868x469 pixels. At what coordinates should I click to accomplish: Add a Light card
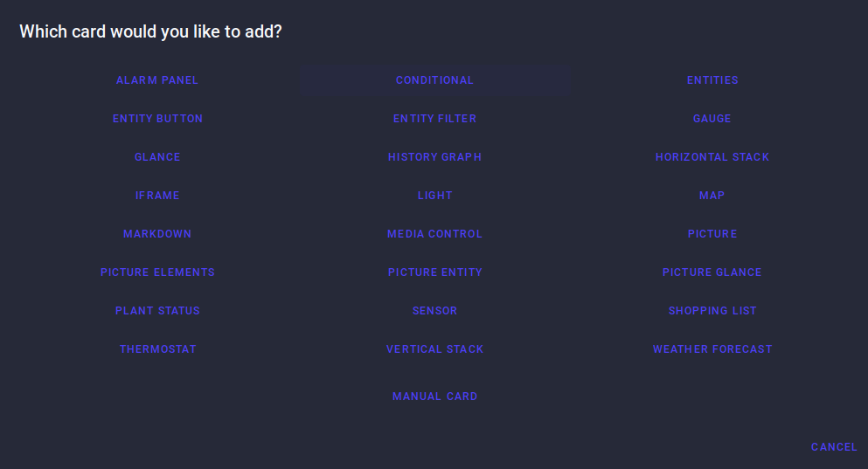tap(434, 196)
